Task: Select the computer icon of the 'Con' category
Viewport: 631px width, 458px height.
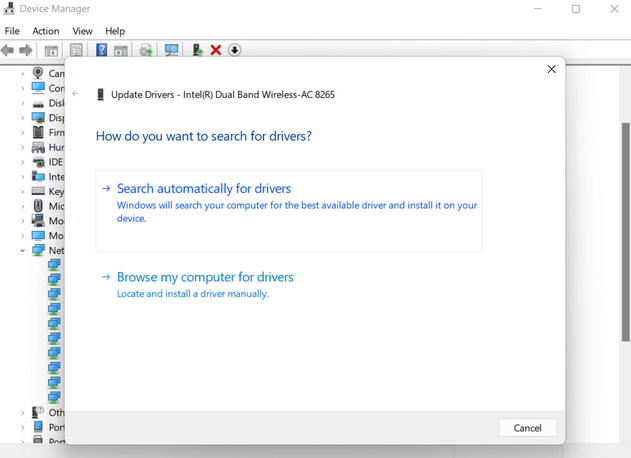Action: [x=38, y=88]
